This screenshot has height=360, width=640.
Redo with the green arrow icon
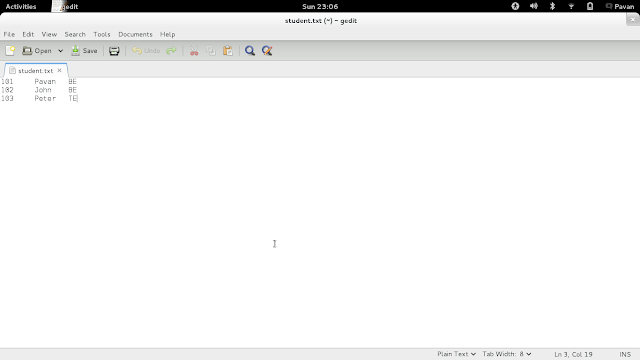pyautogui.click(x=171, y=51)
